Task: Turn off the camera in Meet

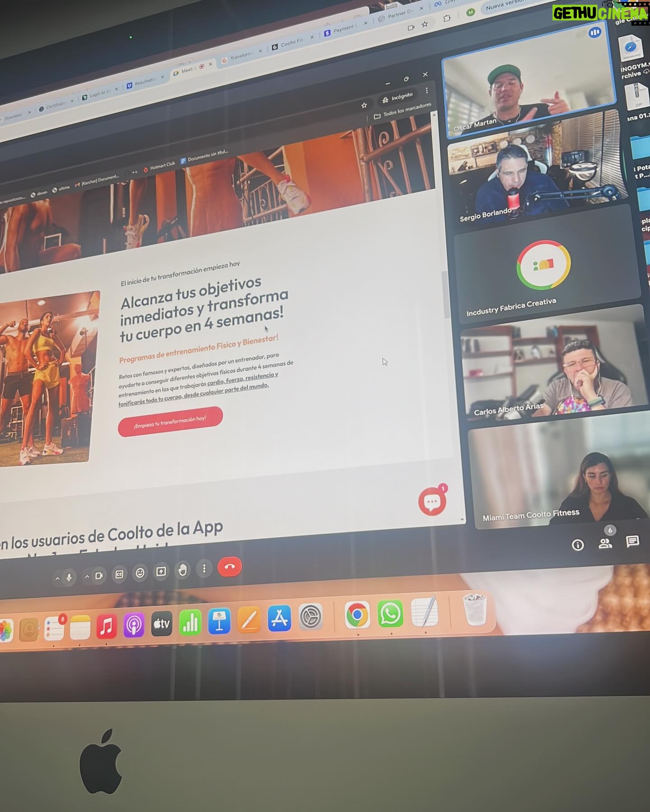Action: [99, 576]
